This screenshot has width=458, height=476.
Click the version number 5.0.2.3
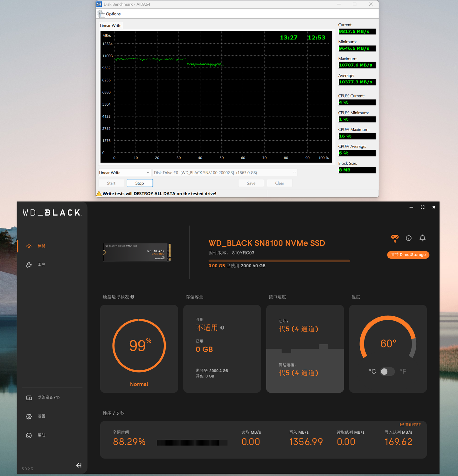pos(27,469)
